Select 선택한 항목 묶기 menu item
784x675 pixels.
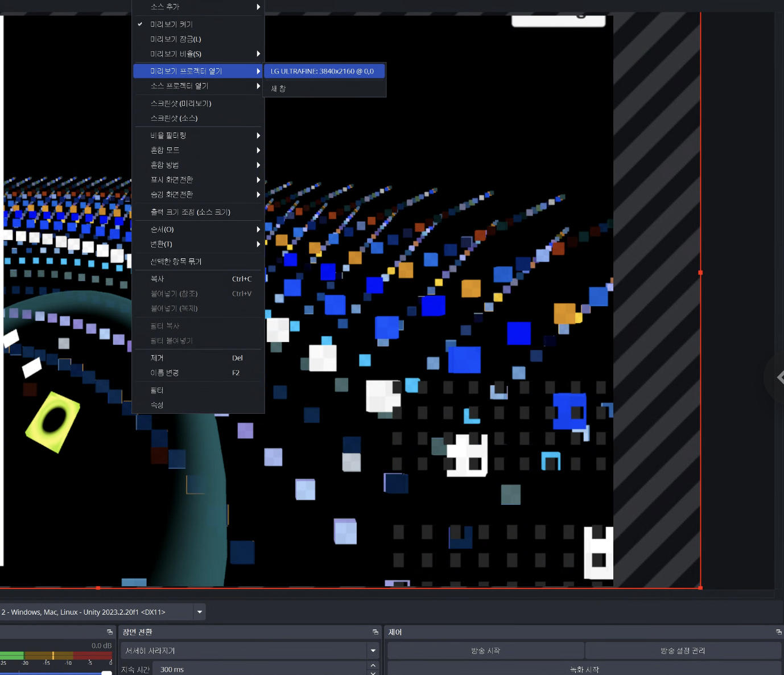pyautogui.click(x=198, y=262)
